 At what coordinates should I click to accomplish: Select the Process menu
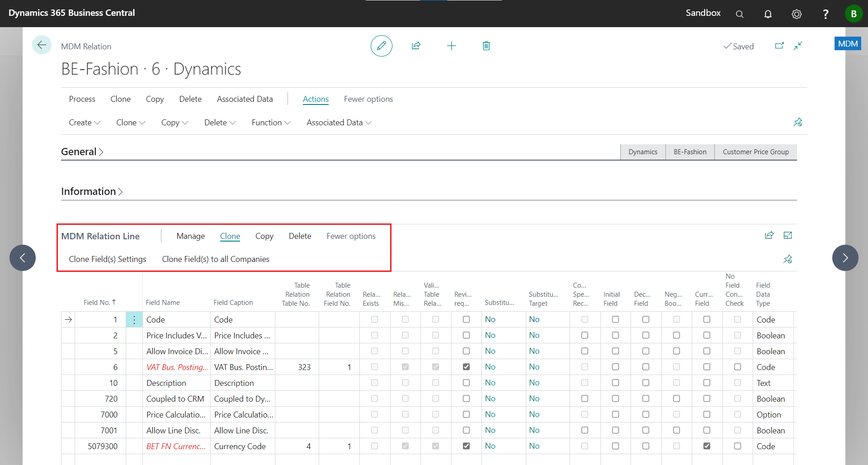(x=82, y=99)
